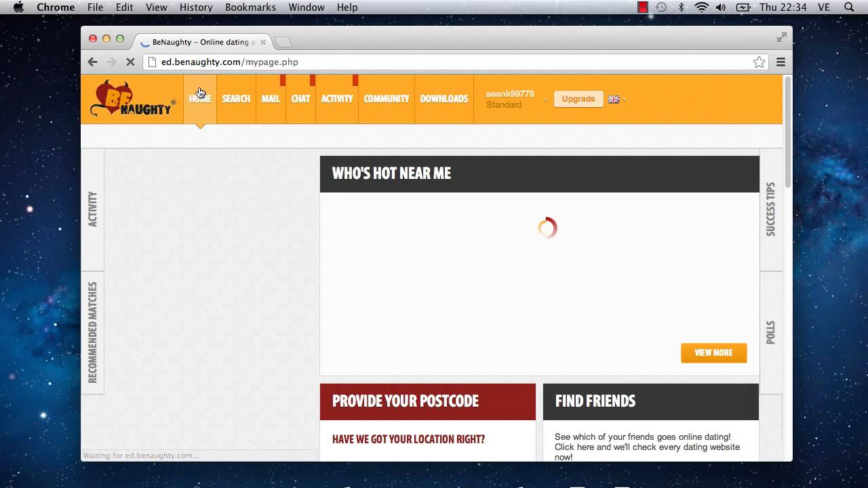Click the PROVIDE YOUR POSTCODE heading

pos(406,401)
